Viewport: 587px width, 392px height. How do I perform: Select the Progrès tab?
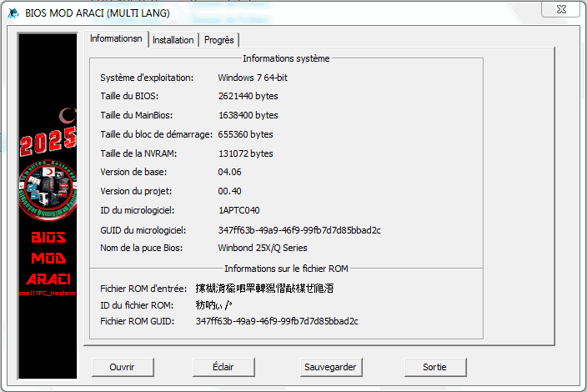[219, 40]
